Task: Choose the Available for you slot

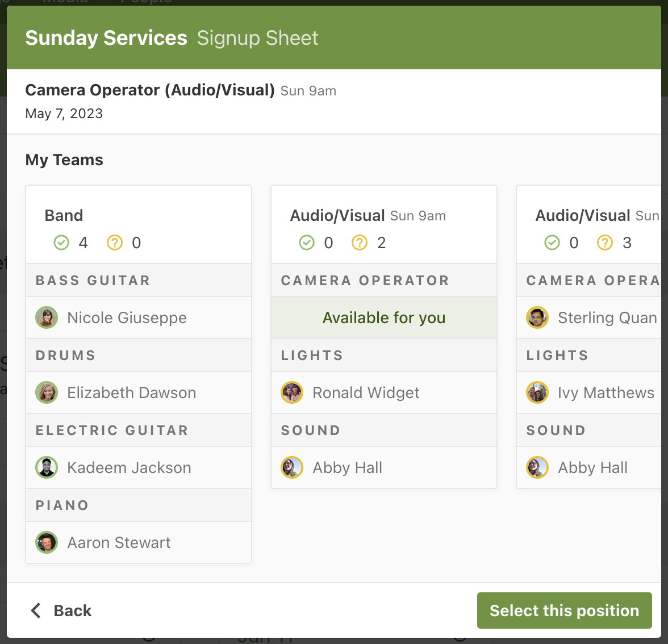Action: click(x=384, y=317)
